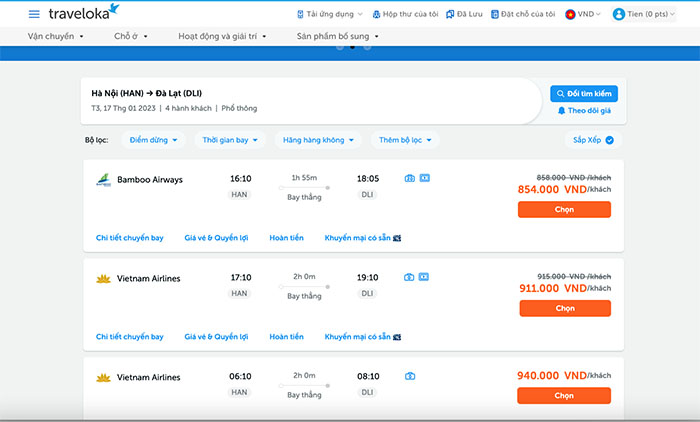Click the phone icon beside Tải ứng dụng
The width and height of the screenshot is (700, 422).
[x=300, y=14]
